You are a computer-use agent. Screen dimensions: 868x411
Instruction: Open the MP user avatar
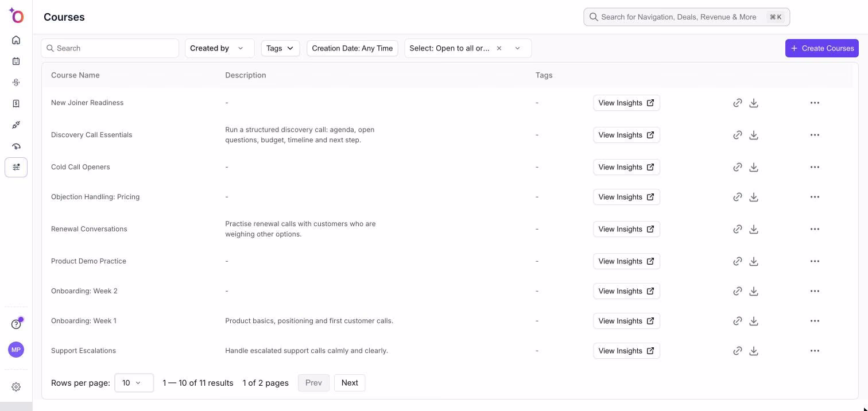[16, 350]
